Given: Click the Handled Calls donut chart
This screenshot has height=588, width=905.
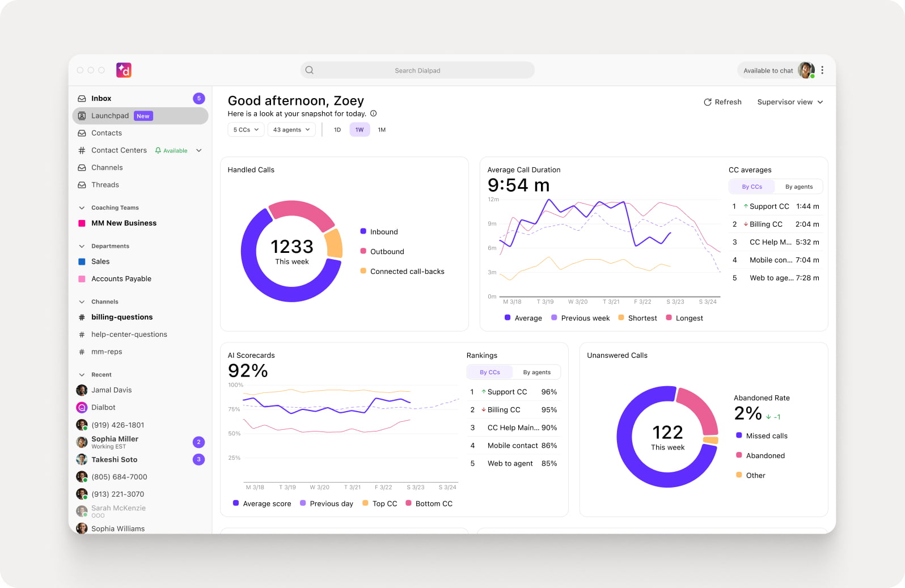Looking at the screenshot, I should point(292,251).
